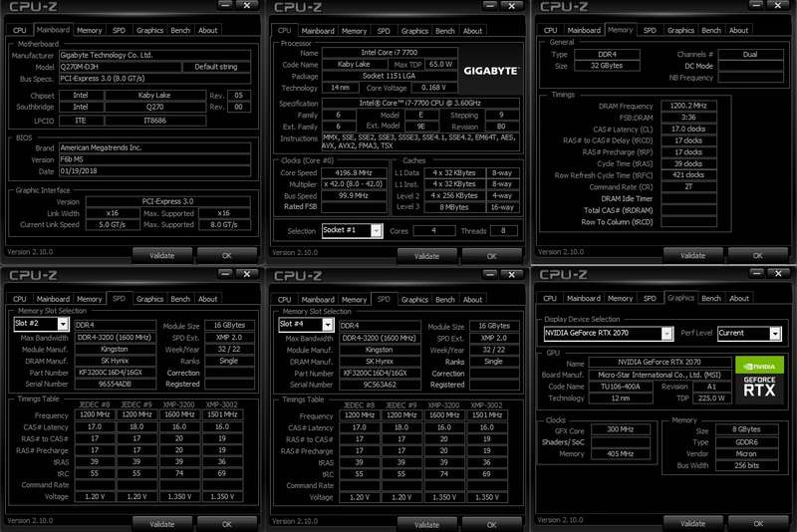Click the memory Size value 32 GBytes
This screenshot has width=797, height=532.
[607, 66]
